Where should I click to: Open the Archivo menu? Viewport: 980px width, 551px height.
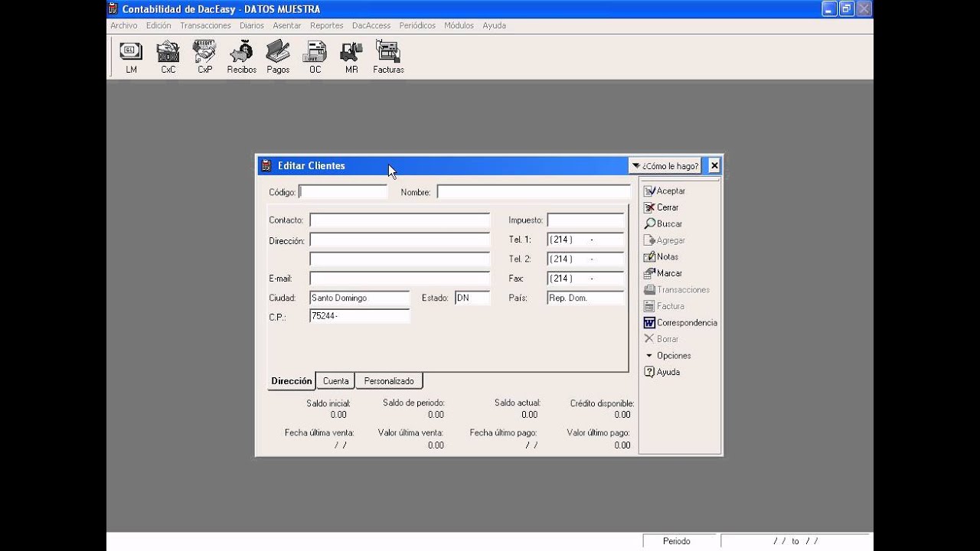click(124, 25)
